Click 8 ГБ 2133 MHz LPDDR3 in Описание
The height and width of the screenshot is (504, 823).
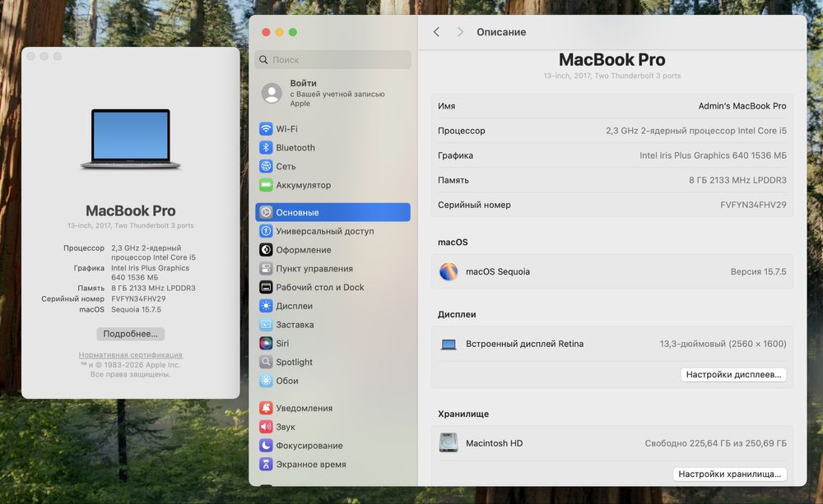pyautogui.click(x=737, y=180)
